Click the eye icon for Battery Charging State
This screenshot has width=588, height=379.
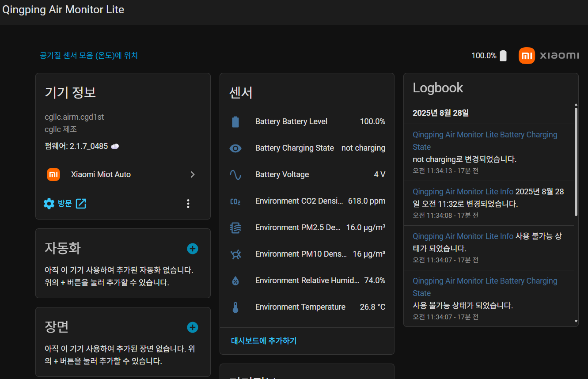(x=235, y=148)
